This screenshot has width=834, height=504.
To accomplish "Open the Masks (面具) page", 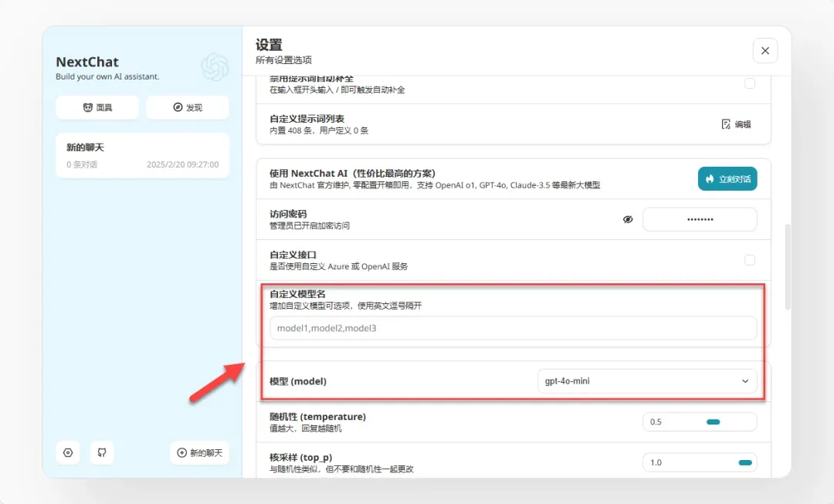I will coord(97,107).
